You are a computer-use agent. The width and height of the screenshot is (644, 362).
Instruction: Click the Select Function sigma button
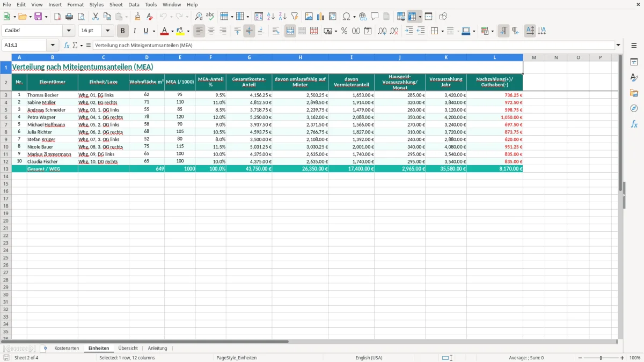[75, 45]
